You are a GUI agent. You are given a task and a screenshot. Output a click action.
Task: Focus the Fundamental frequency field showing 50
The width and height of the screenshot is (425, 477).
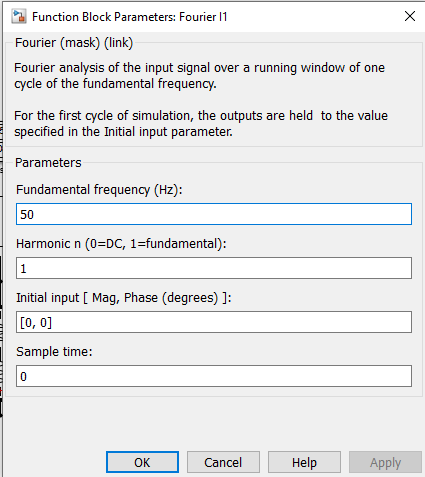214,214
